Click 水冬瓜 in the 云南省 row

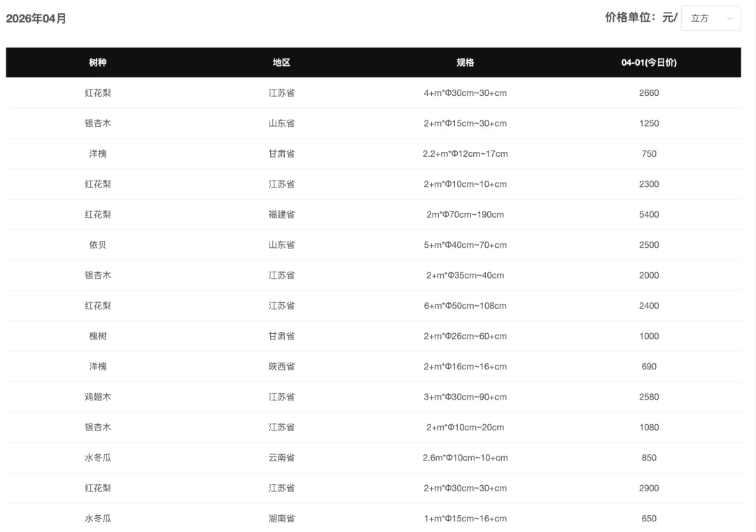click(97, 457)
